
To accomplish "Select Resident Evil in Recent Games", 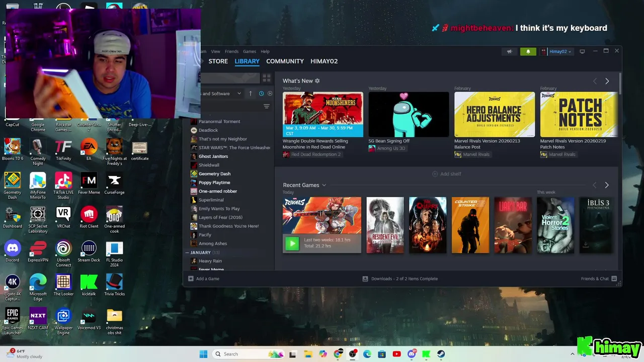I will point(385,225).
